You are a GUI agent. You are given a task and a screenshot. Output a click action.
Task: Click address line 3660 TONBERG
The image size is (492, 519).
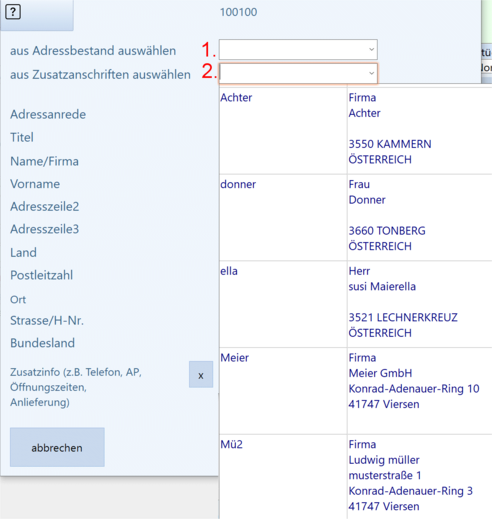pyautogui.click(x=387, y=231)
